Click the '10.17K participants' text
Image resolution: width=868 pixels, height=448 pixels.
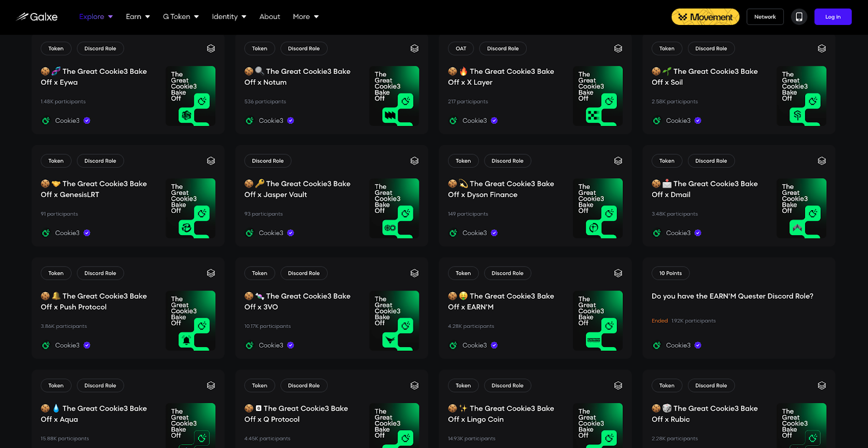tap(267, 327)
